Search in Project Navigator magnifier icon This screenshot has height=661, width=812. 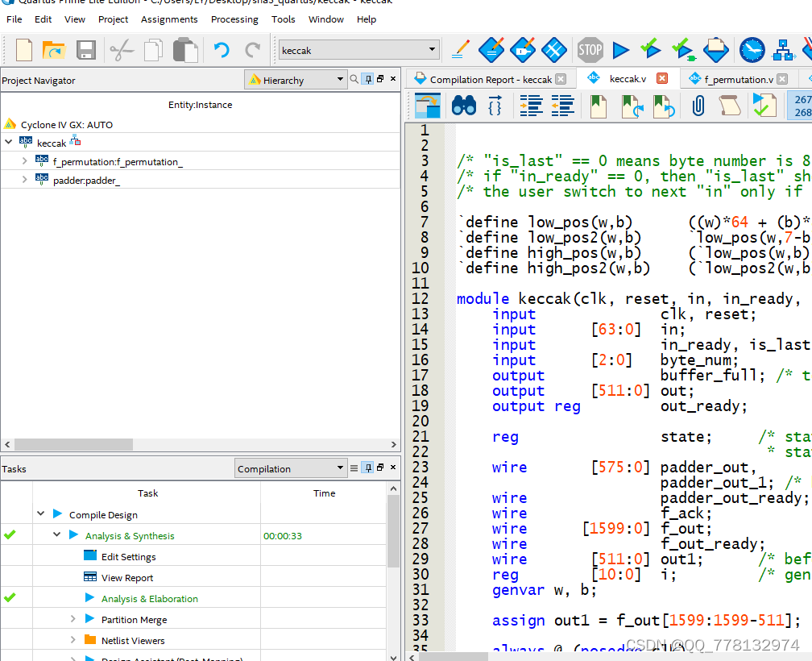(354, 79)
